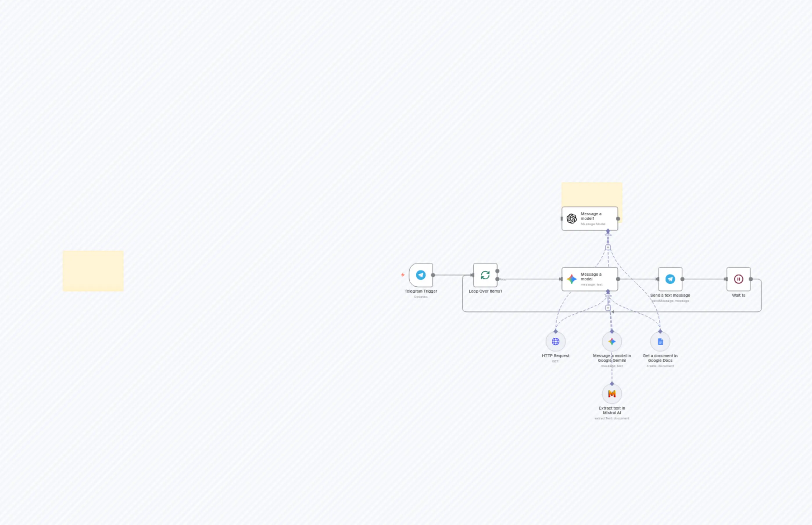The image size is (812, 525).
Task: Click the input connector of the Wait 1s node
Action: point(726,279)
